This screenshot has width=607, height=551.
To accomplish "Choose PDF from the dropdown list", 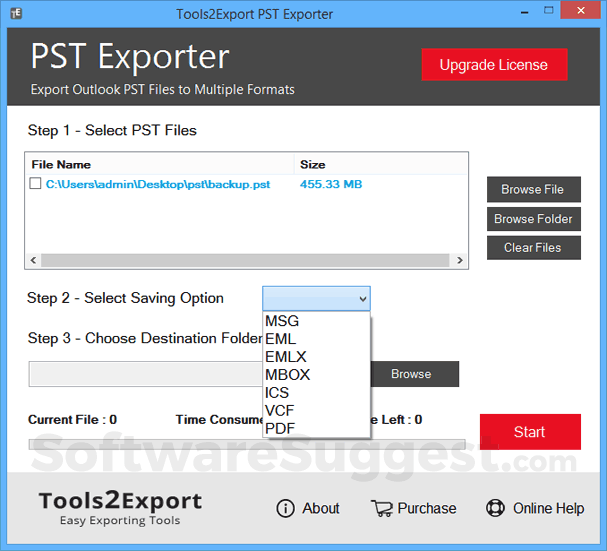I will click(x=316, y=428).
